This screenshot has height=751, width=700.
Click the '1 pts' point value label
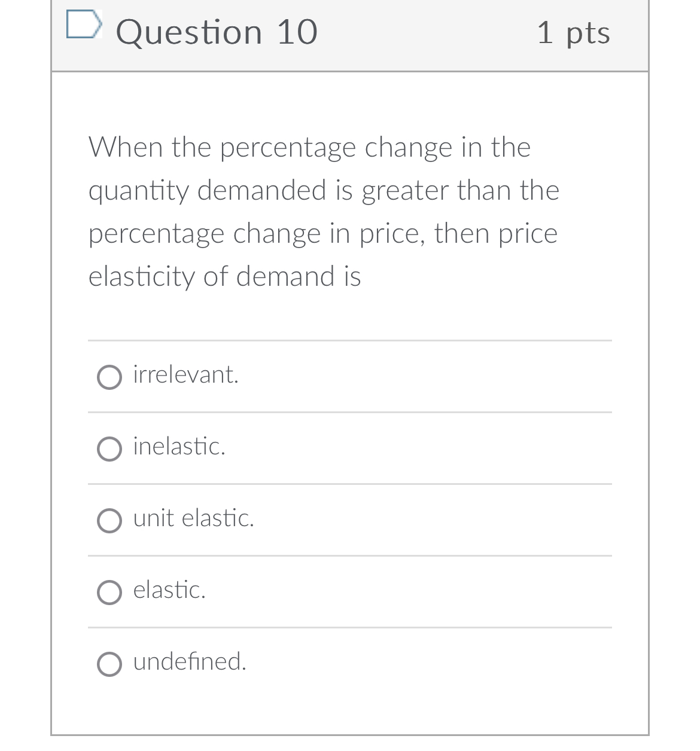point(574,33)
